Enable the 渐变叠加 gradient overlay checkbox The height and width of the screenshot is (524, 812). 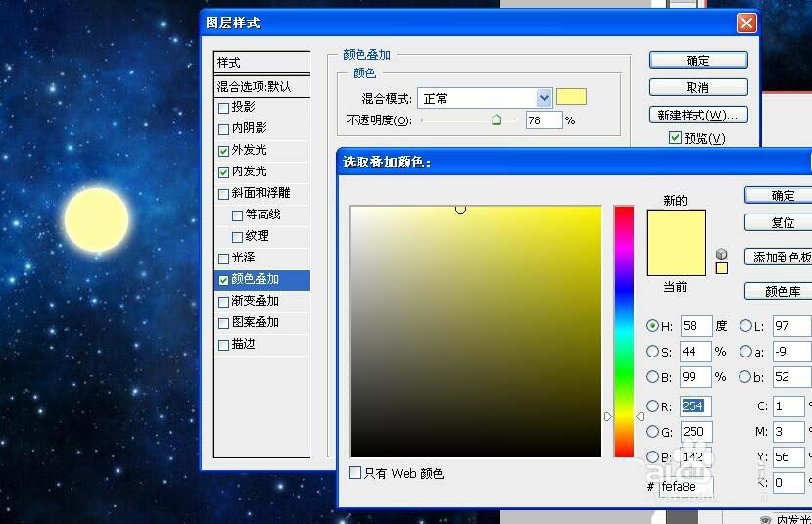tap(223, 302)
